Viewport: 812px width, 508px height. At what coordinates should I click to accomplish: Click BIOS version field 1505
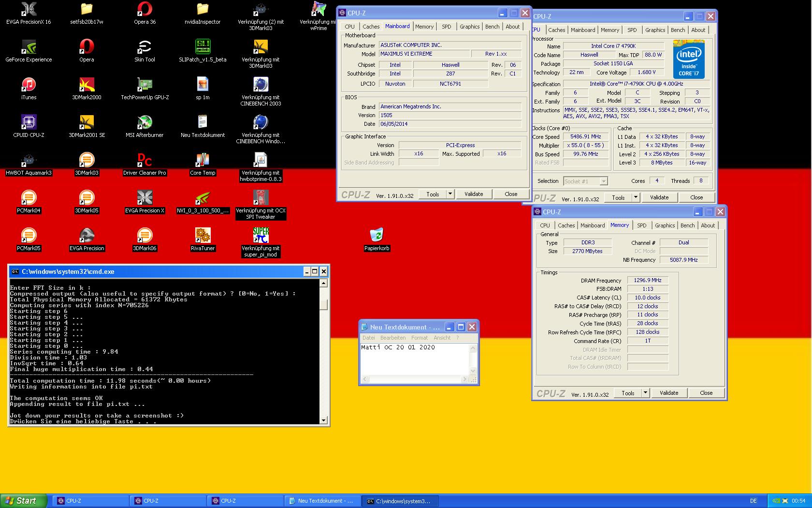click(450, 115)
